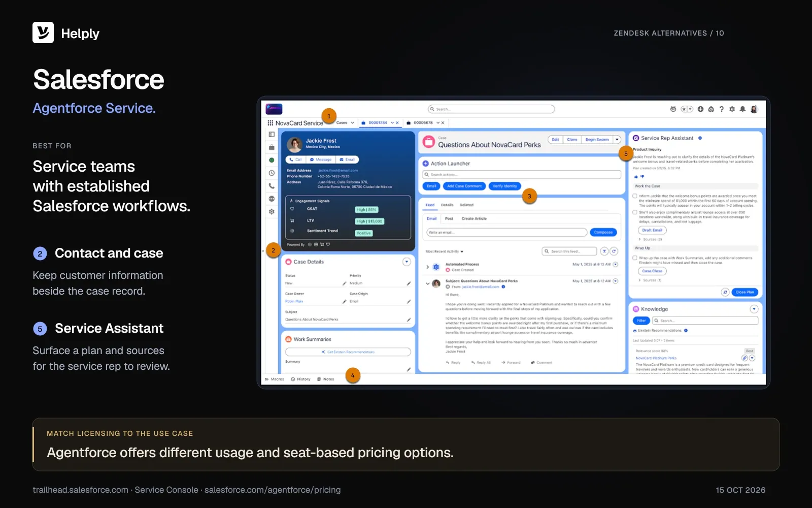
Task: Open the Knowledge card dropdown
Action: pos(754,309)
